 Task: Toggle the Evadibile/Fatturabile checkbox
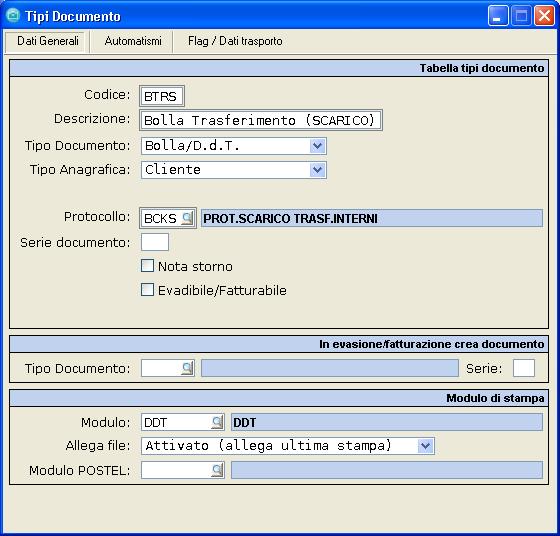tap(147, 290)
